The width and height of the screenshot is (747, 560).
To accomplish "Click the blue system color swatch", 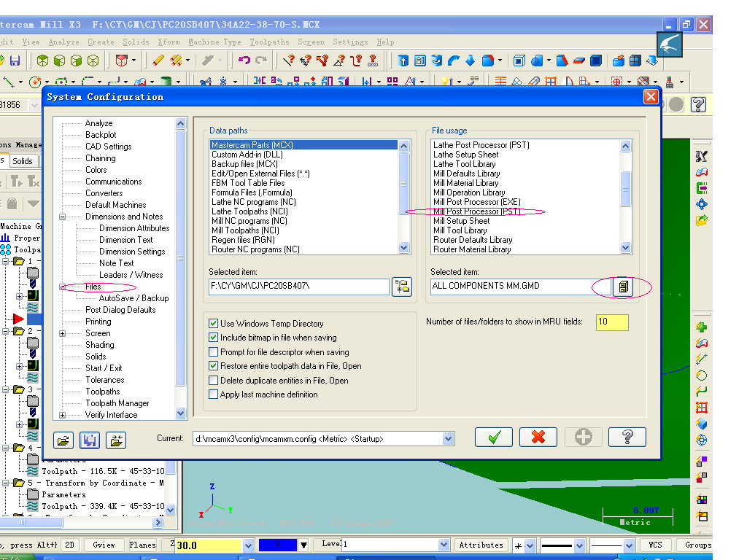I will point(278,545).
